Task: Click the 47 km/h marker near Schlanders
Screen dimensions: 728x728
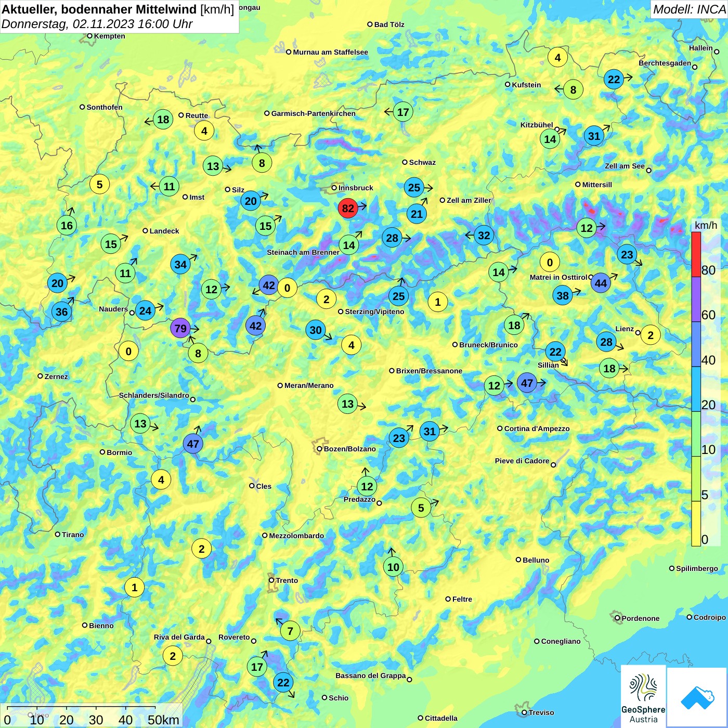Action: (193, 444)
